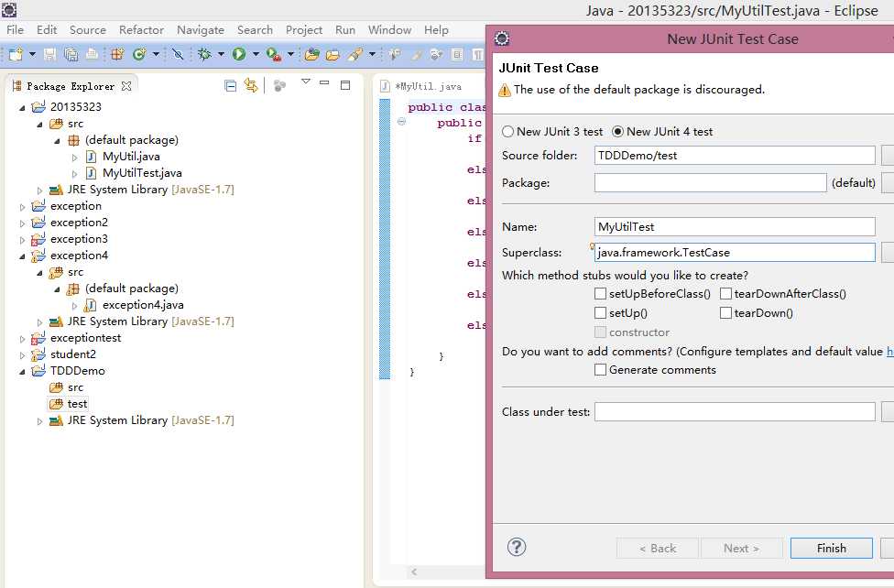This screenshot has width=894, height=588.
Task: Click the editor fold toggle beside public method
Action: tap(401, 122)
